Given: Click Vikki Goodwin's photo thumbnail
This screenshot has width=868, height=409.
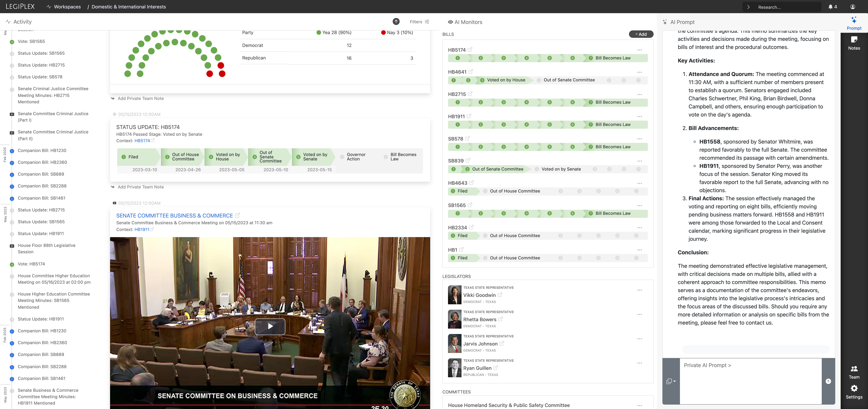Looking at the screenshot, I should [455, 295].
